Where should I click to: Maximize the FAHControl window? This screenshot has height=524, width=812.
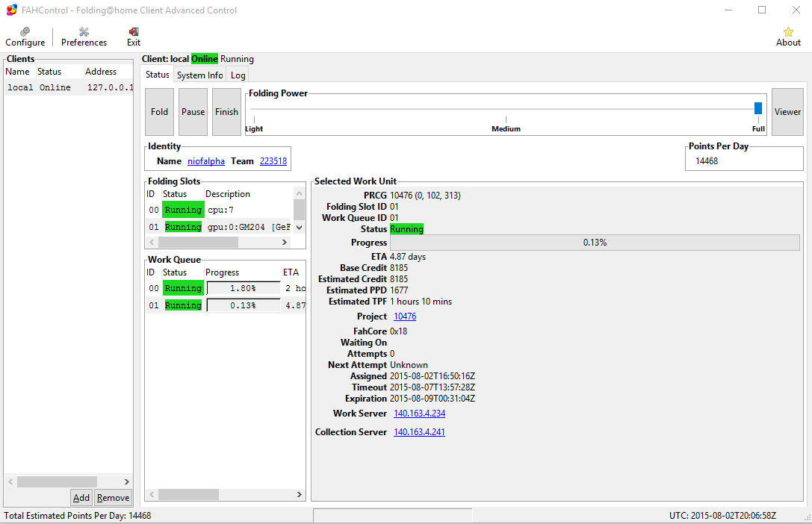[x=762, y=10]
